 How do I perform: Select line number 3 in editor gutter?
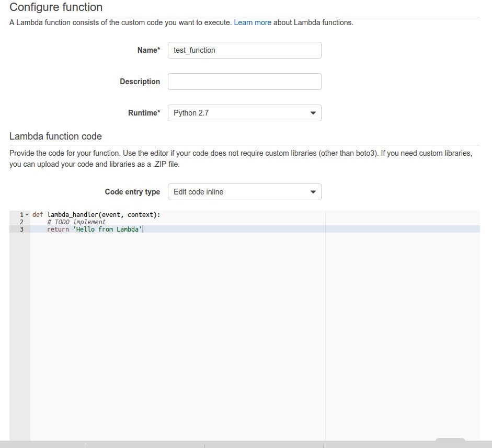pos(21,229)
